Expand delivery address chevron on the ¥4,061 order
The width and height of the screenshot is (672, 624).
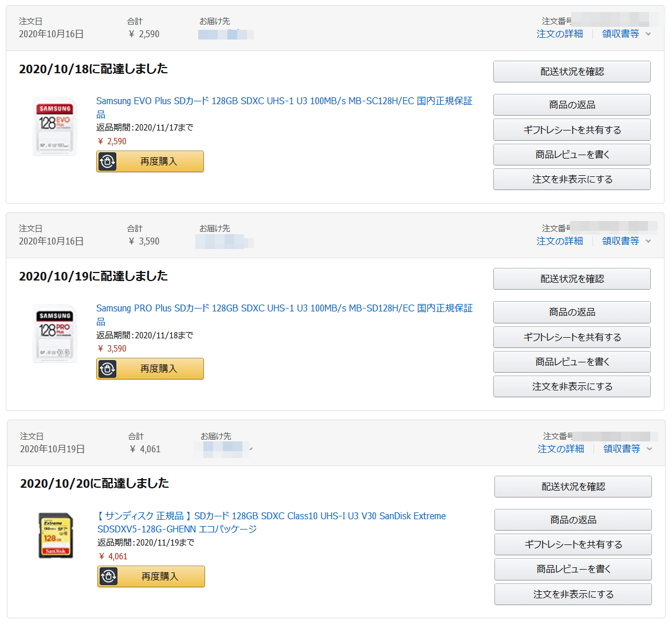click(251, 449)
